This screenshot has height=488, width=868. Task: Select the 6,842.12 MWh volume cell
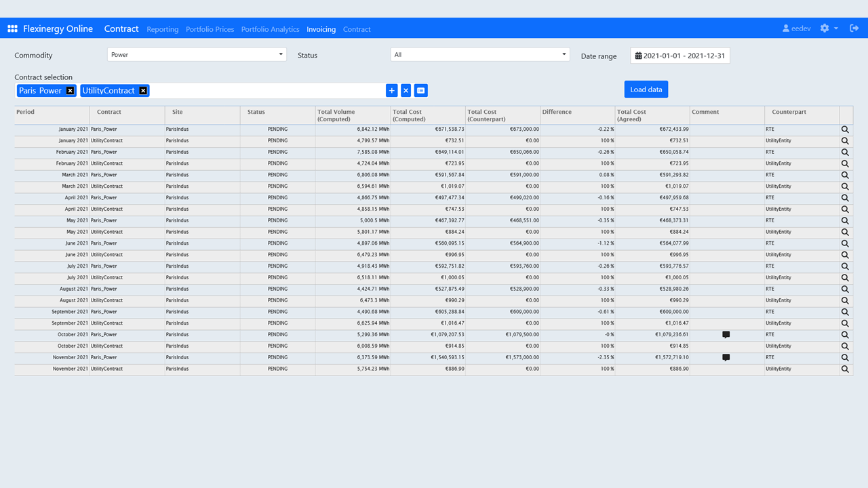(x=353, y=129)
